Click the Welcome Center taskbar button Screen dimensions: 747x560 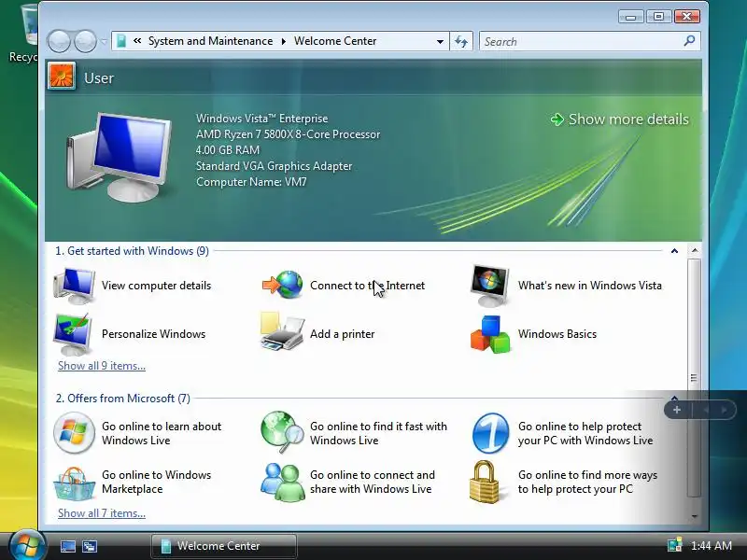pyautogui.click(x=224, y=546)
